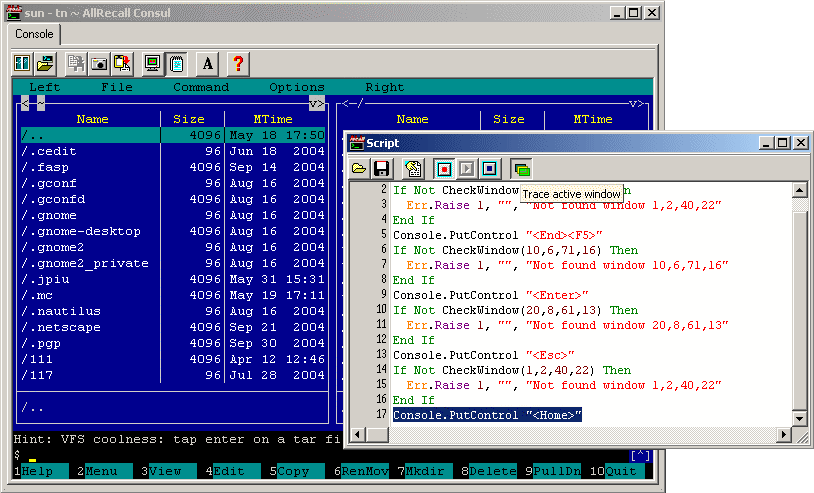The image size is (814, 493).
Task: Click the open-folder session icon in console toolbar
Action: (x=45, y=63)
